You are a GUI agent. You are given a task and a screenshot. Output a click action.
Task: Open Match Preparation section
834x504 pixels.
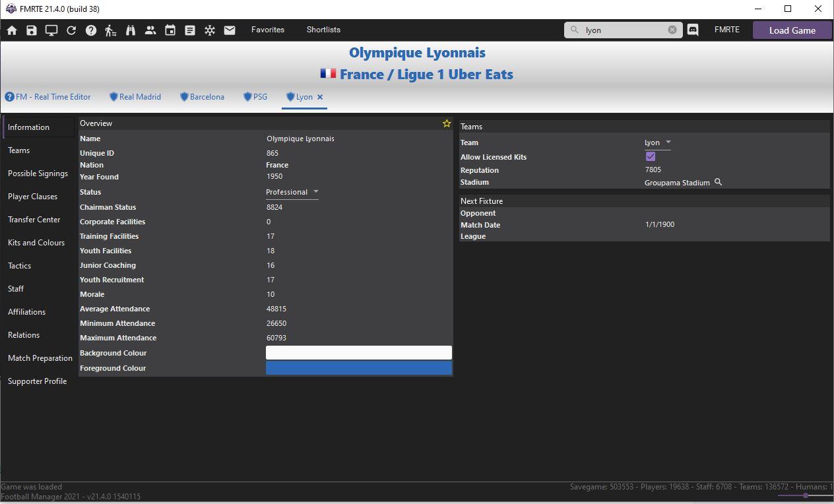(40, 358)
